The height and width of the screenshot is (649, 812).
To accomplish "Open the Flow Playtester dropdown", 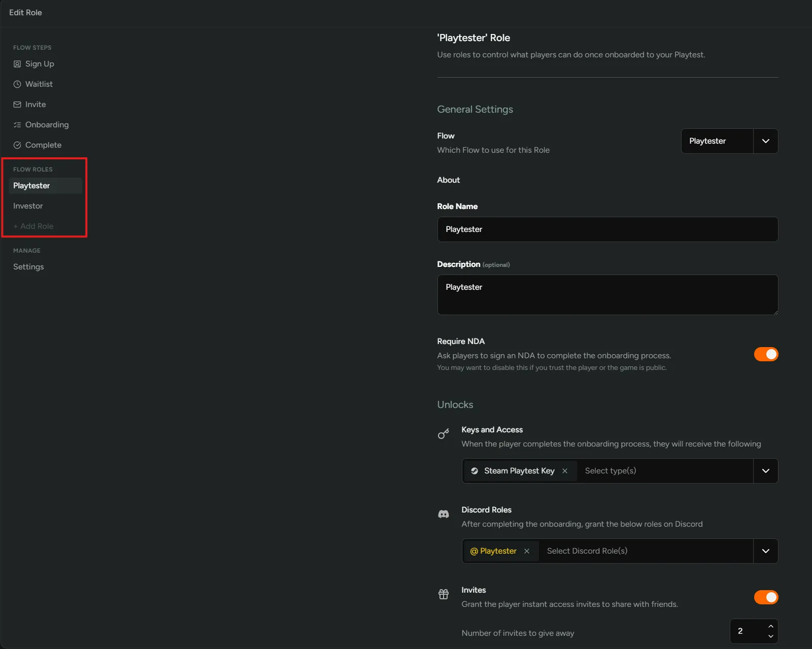I will pos(765,141).
